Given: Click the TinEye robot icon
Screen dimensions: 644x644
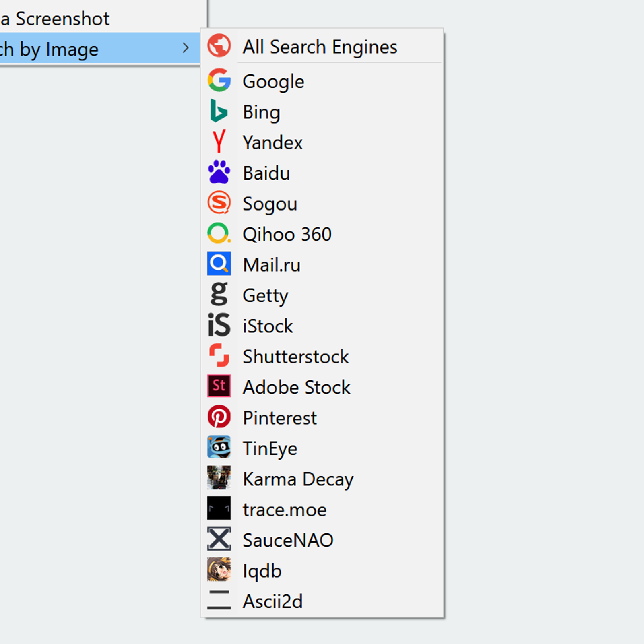Looking at the screenshot, I should coord(219,447).
